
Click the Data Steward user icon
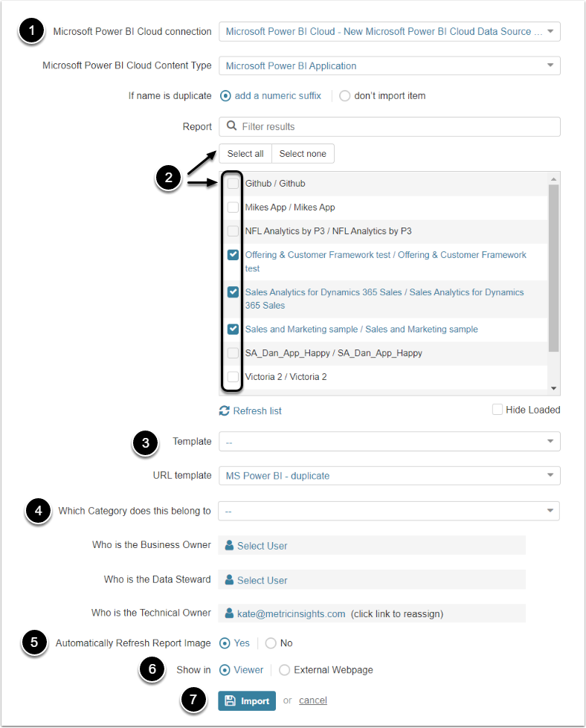click(x=230, y=579)
